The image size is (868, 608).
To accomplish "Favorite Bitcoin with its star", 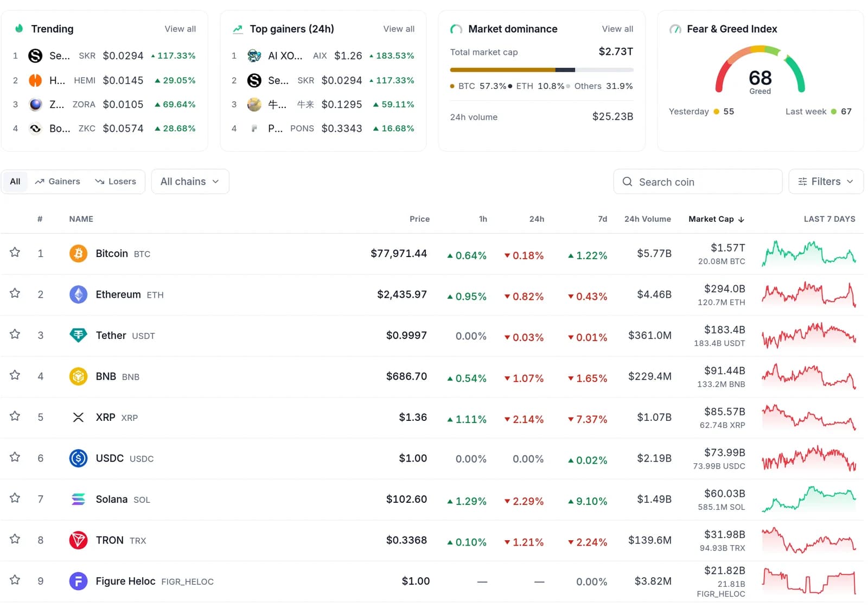I will tap(15, 252).
